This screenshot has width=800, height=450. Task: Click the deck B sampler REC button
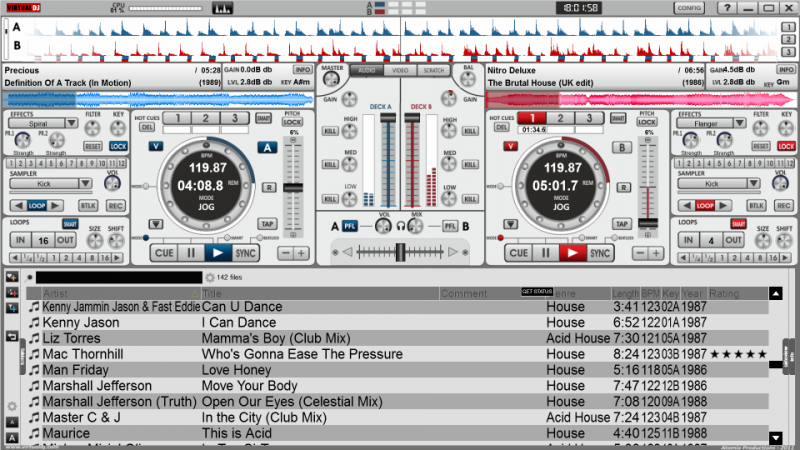click(x=784, y=206)
